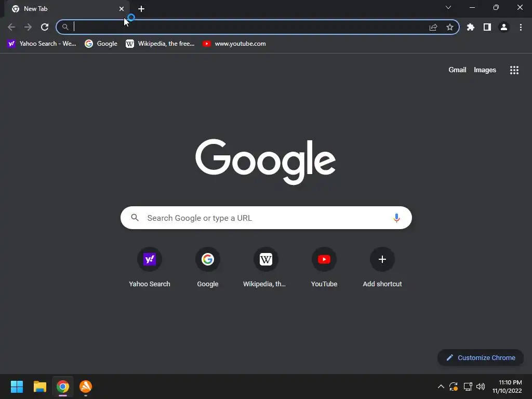
Task: Reload the current page
Action: 45,27
